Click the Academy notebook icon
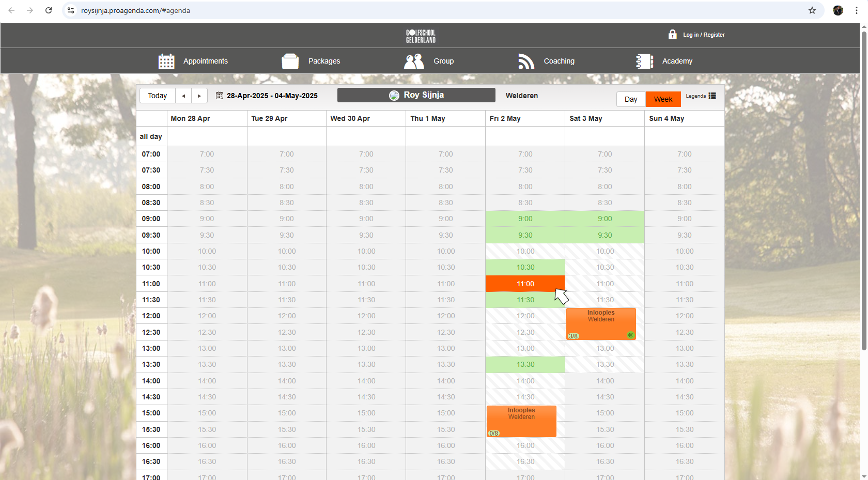 [x=644, y=61]
